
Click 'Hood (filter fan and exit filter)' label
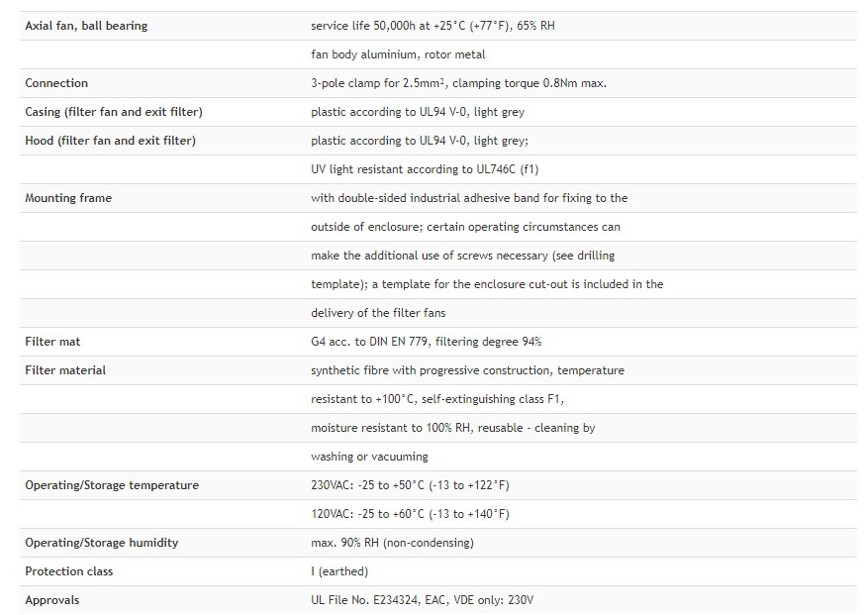[x=110, y=141]
